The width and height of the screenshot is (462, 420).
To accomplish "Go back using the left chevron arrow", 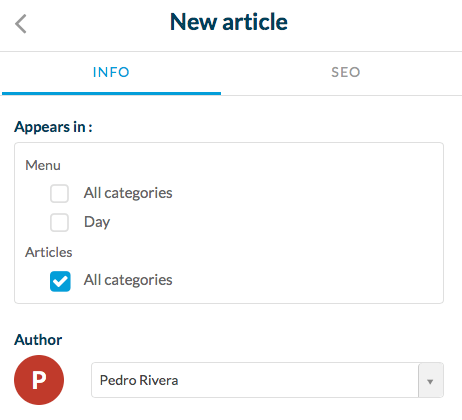I will (x=21, y=24).
